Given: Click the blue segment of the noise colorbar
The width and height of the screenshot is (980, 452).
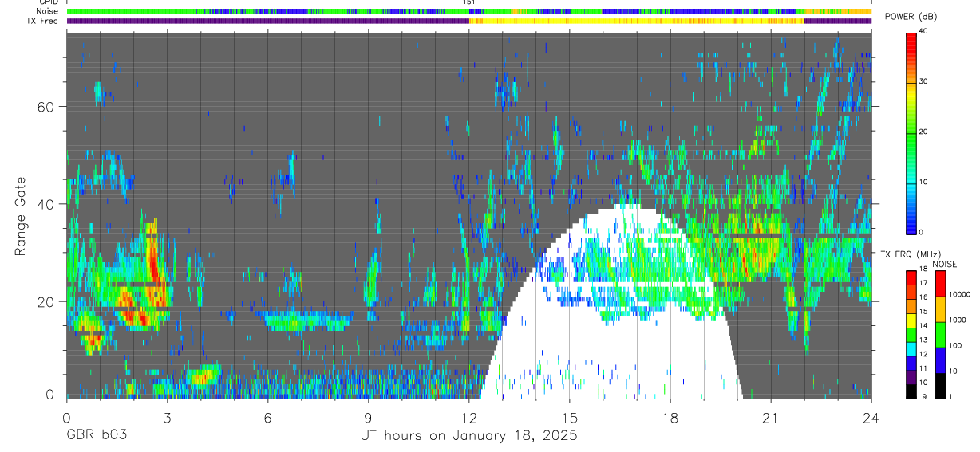Looking at the screenshot, I should pos(940,360).
